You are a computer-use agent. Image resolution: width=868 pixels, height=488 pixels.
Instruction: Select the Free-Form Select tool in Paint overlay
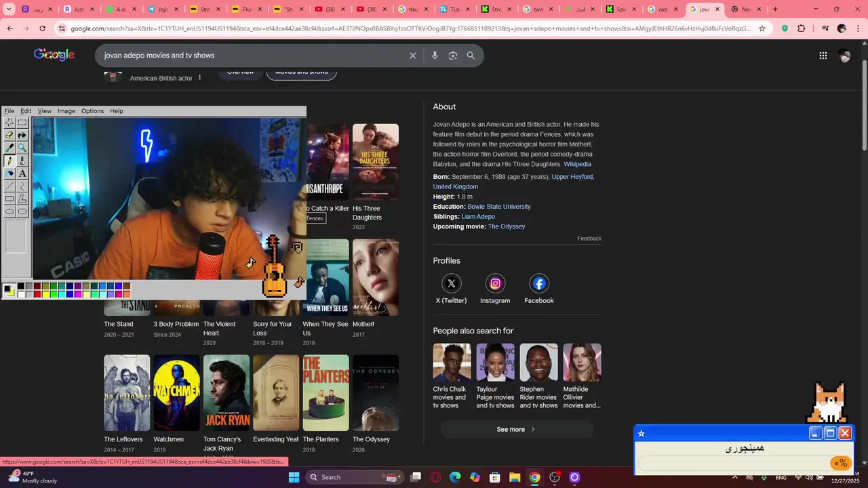point(9,123)
